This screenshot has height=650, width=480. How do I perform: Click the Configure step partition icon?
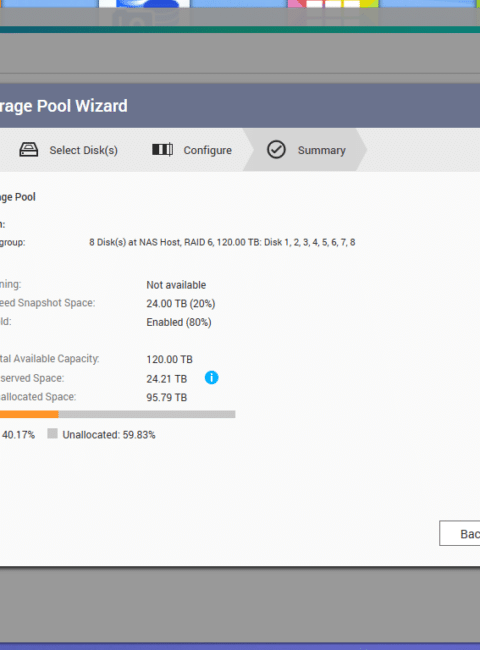(162, 150)
